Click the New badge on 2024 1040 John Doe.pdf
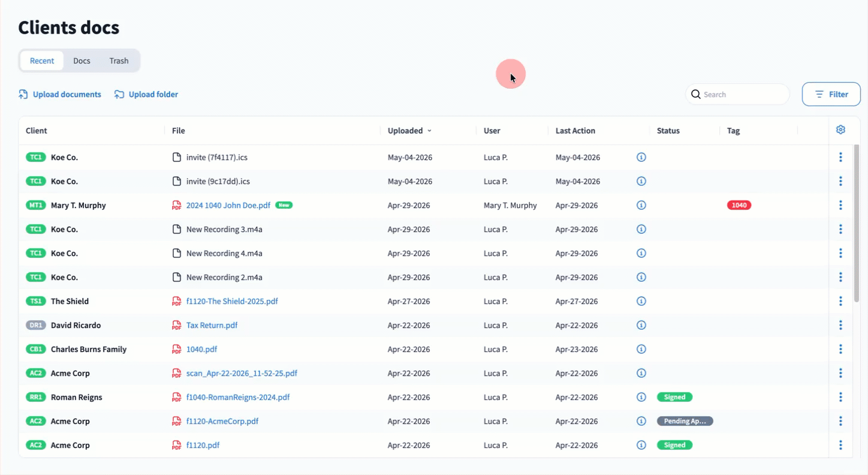Image resolution: width=868 pixels, height=475 pixels. pyautogui.click(x=284, y=205)
